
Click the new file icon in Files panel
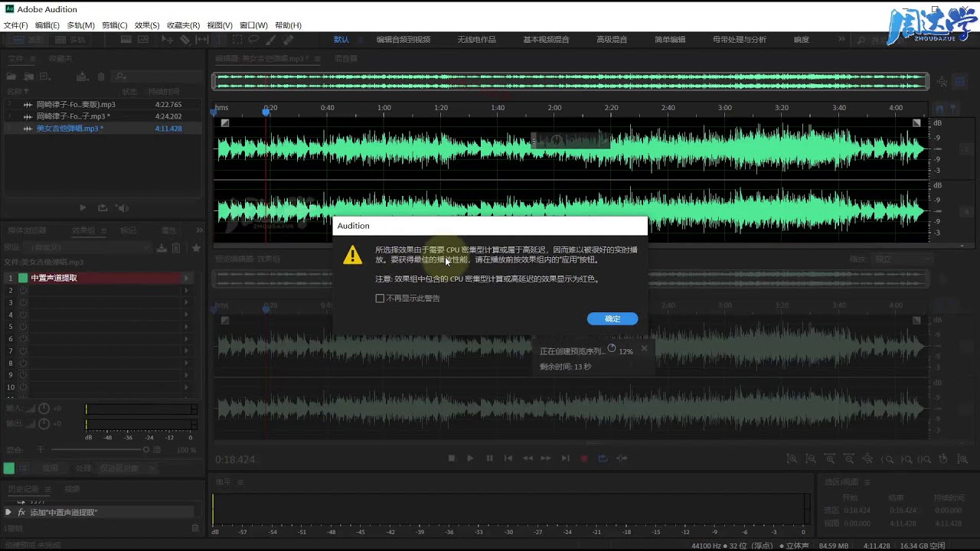pos(45,76)
